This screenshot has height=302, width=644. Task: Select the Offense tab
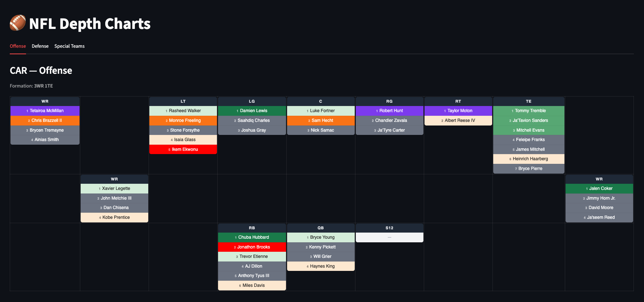(x=18, y=46)
